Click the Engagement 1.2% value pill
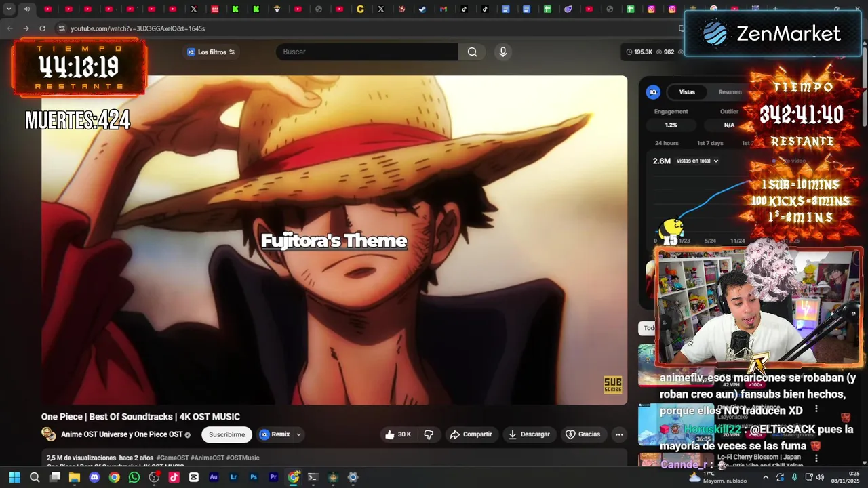This screenshot has width=868, height=488. click(x=671, y=125)
